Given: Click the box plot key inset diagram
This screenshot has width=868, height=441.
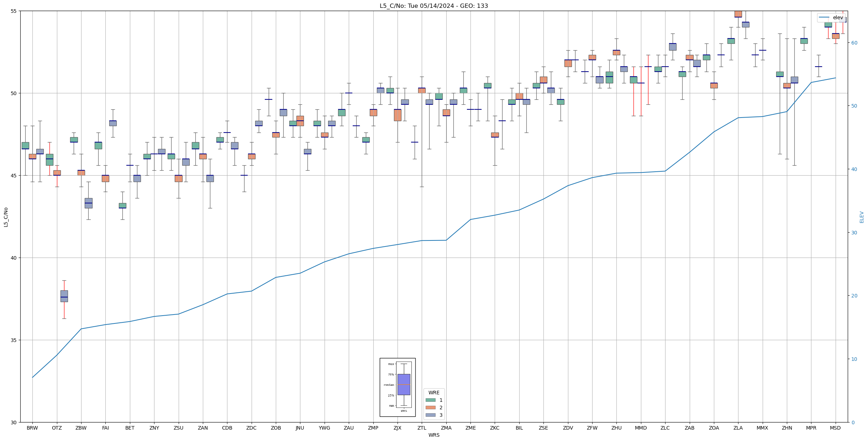Looking at the screenshot, I should 398,387.
